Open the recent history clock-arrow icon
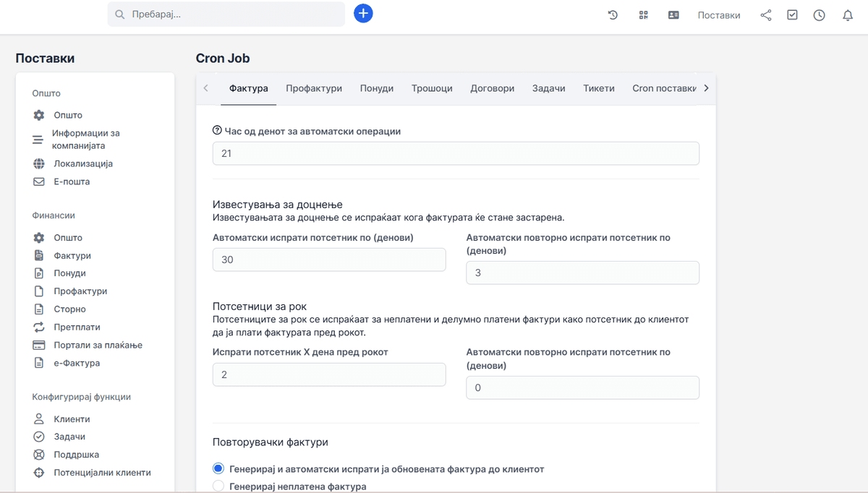Screen dimensions: 868x493 pyautogui.click(x=613, y=14)
